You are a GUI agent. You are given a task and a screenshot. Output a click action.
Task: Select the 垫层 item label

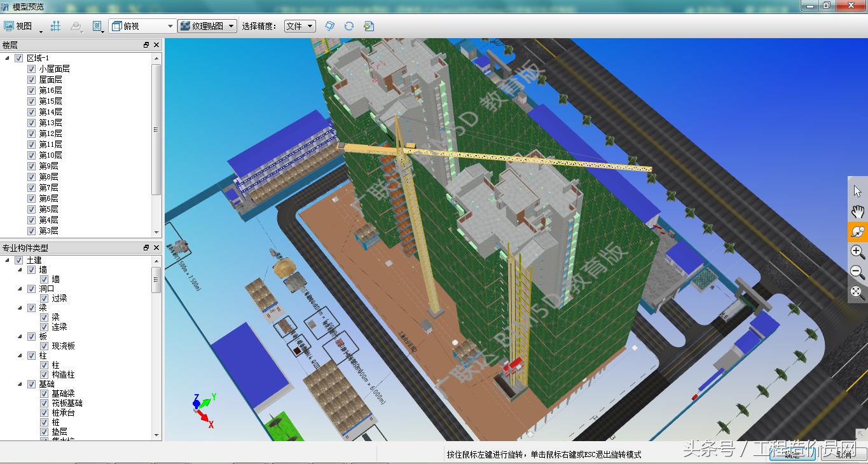point(59,432)
